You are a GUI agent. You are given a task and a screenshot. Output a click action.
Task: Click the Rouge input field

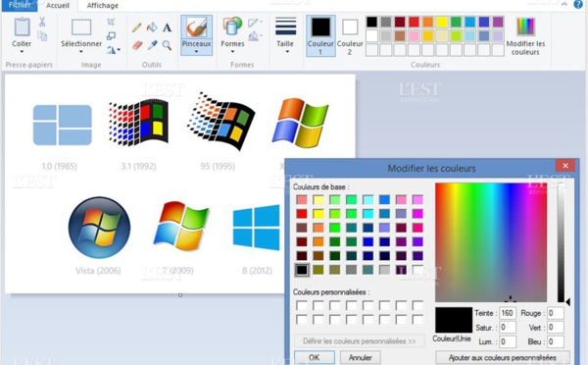(x=556, y=313)
